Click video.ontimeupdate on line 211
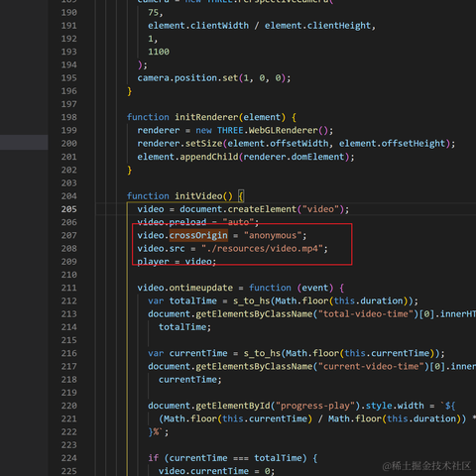The width and height of the screenshot is (476, 476). (x=185, y=288)
